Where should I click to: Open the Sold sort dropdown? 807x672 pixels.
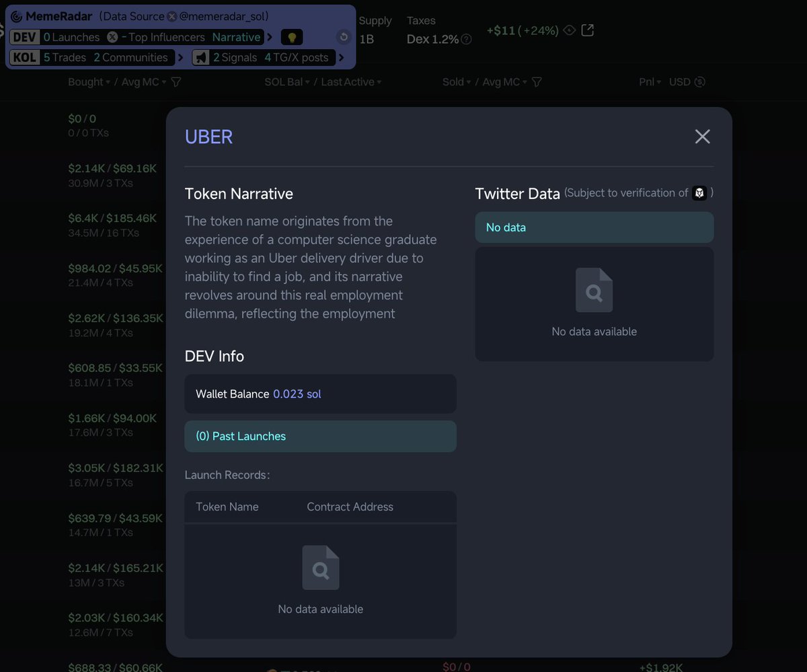[x=457, y=82]
